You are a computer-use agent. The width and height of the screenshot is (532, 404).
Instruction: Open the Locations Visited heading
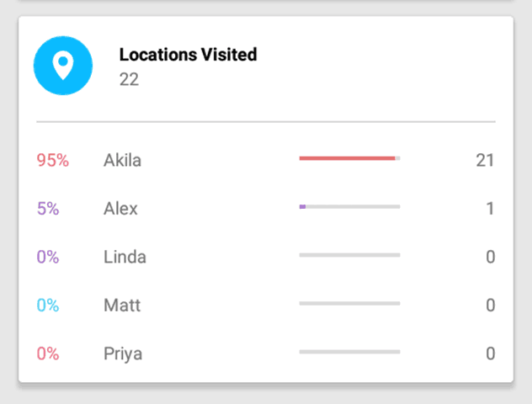[188, 55]
